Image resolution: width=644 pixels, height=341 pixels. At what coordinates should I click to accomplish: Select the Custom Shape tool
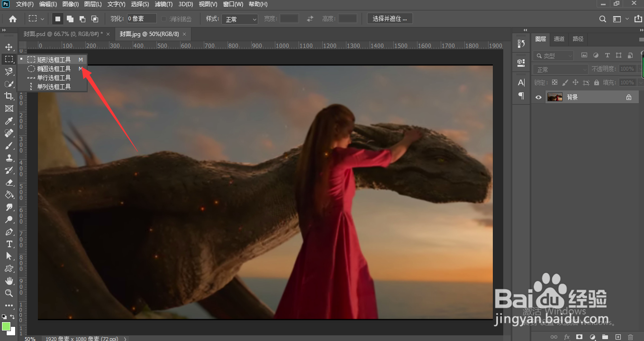9,269
